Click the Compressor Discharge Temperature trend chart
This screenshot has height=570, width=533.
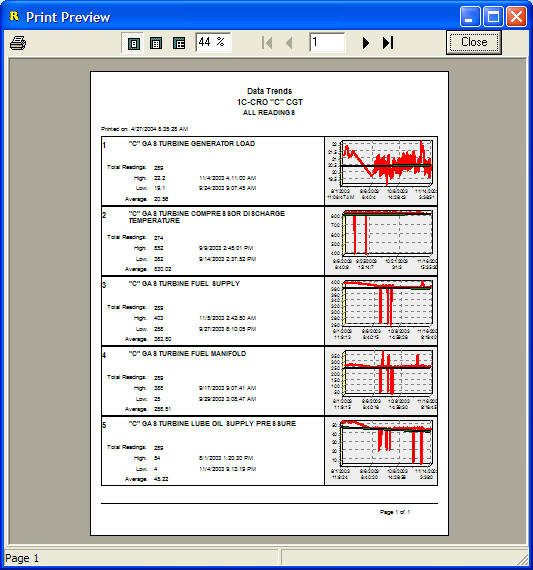click(x=381, y=241)
